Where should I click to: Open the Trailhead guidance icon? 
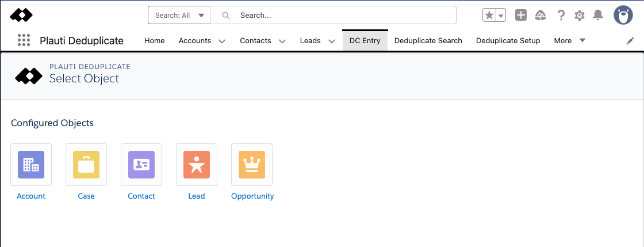tap(540, 16)
